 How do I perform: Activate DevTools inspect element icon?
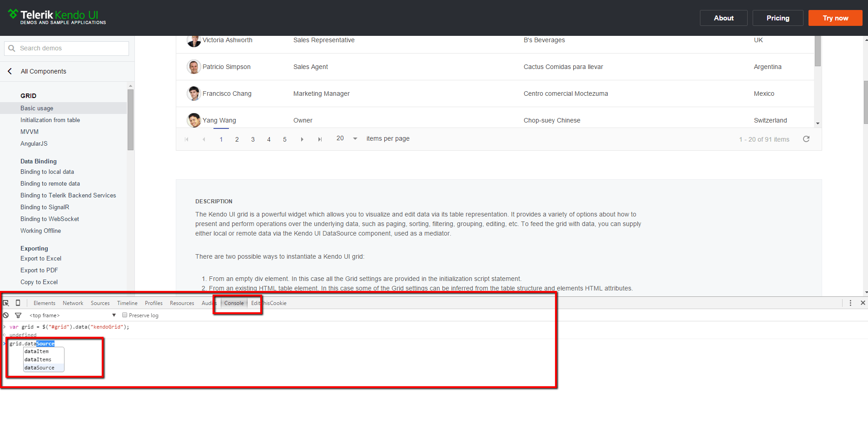click(6, 303)
